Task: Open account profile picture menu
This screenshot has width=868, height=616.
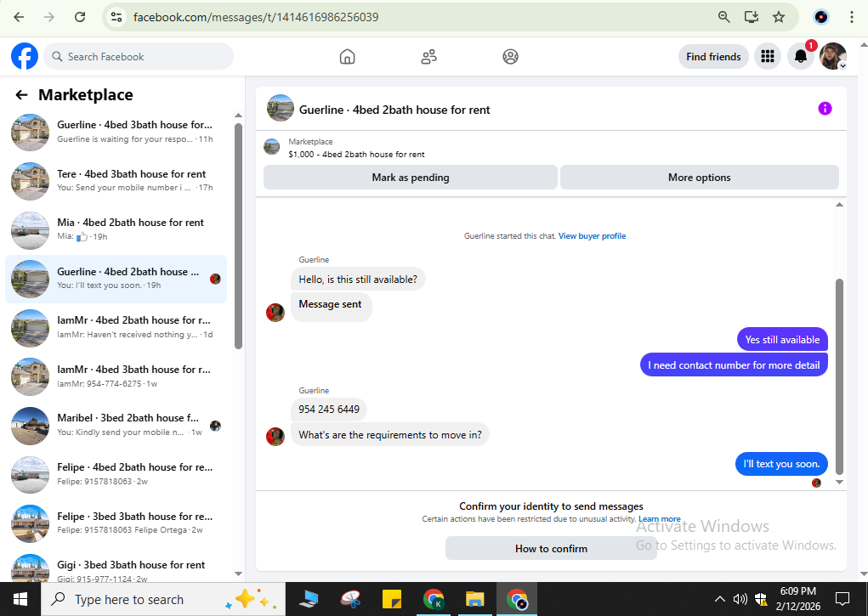Action: [833, 56]
